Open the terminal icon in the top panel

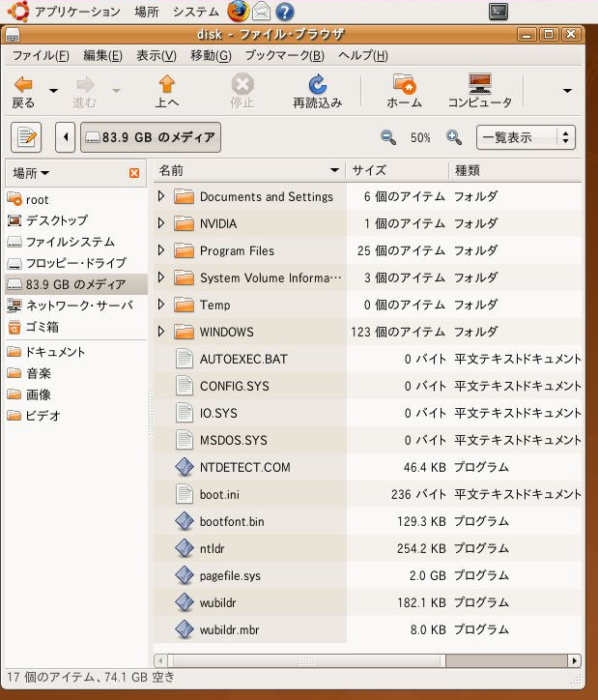point(498,12)
